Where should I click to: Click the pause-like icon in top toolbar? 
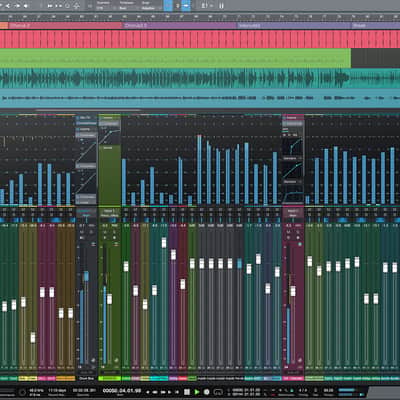point(221,6)
